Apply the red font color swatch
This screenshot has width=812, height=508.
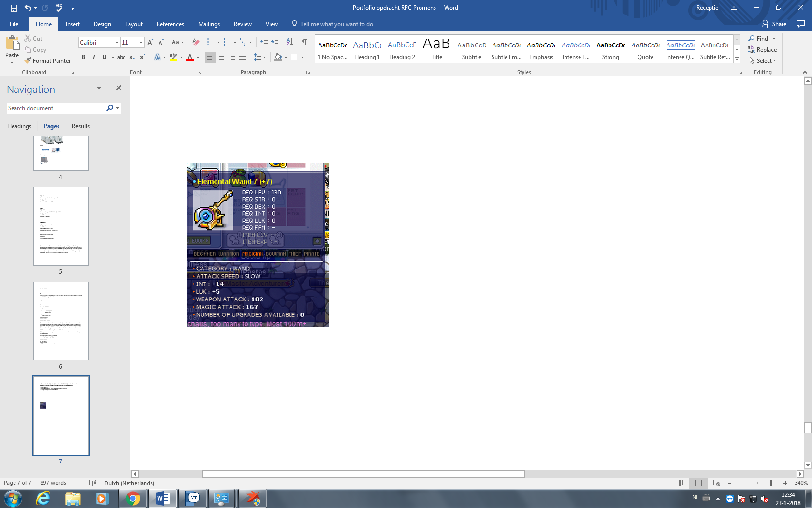point(190,57)
